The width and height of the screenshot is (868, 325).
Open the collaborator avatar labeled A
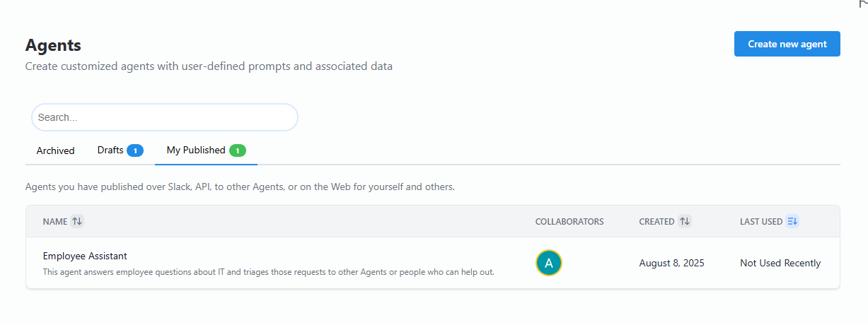pyautogui.click(x=548, y=263)
